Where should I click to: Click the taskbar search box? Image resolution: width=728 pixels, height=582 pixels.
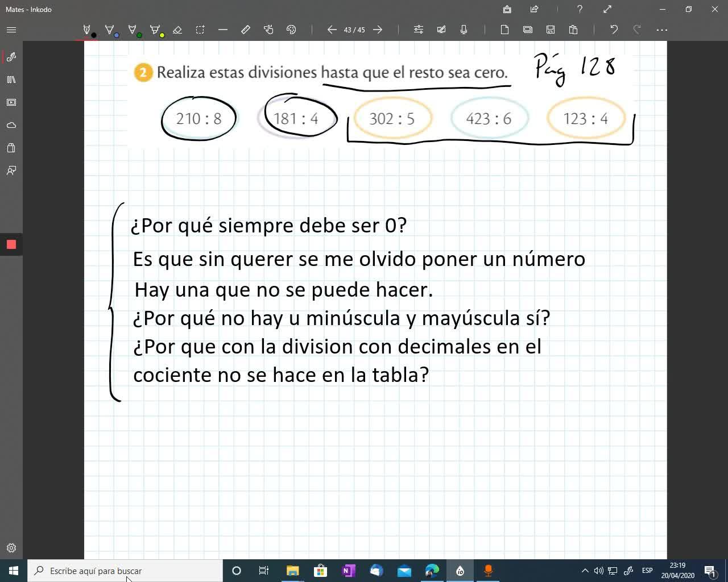(125, 571)
